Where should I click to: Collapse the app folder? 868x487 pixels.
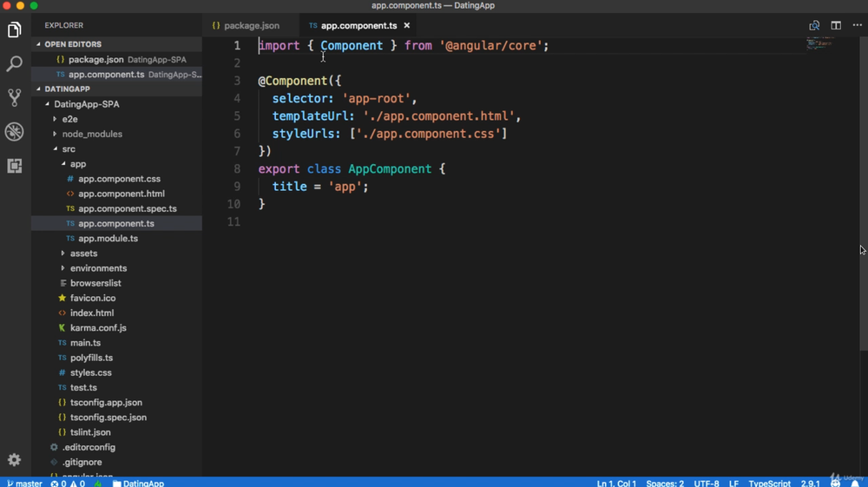coord(78,164)
